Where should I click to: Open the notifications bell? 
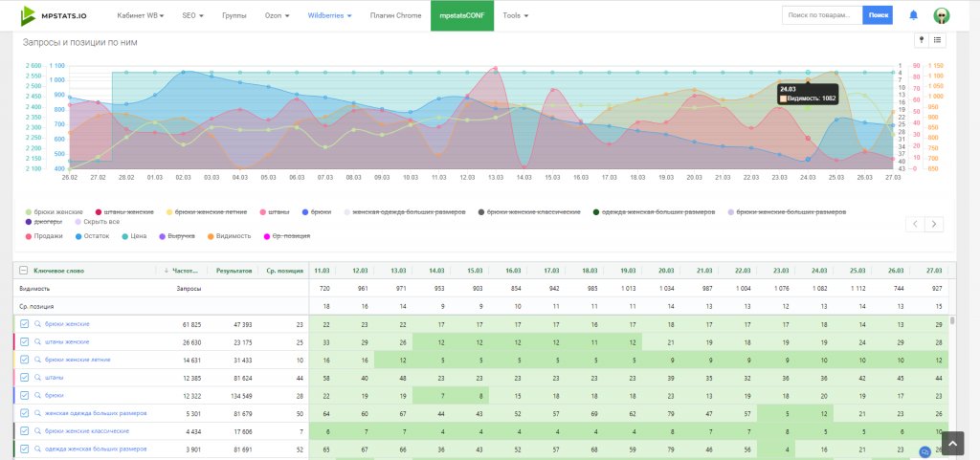pyautogui.click(x=913, y=15)
